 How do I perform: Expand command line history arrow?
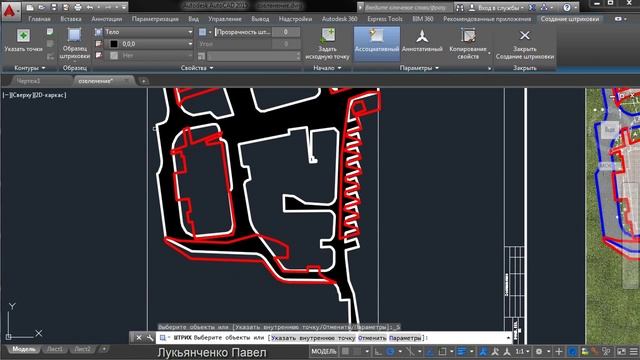click(508, 338)
